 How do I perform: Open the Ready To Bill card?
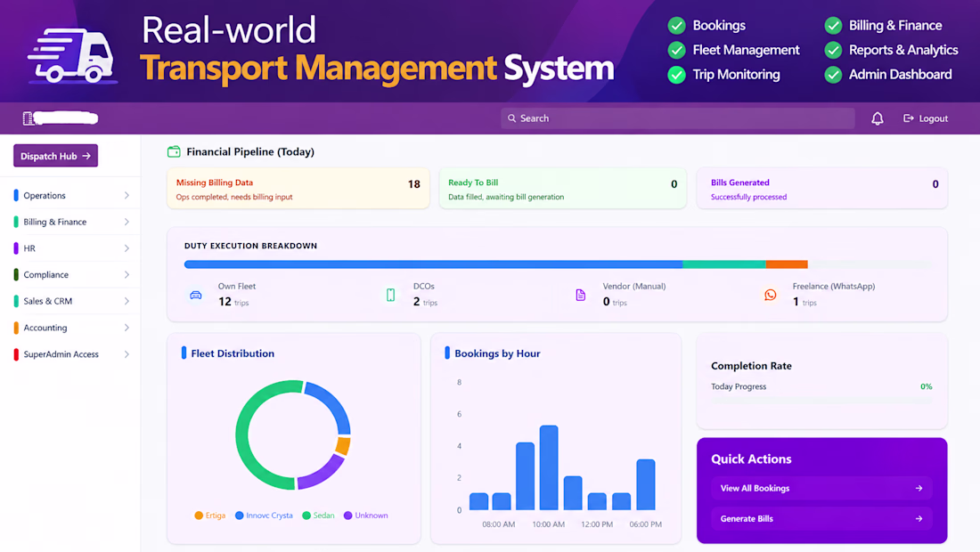click(x=562, y=189)
